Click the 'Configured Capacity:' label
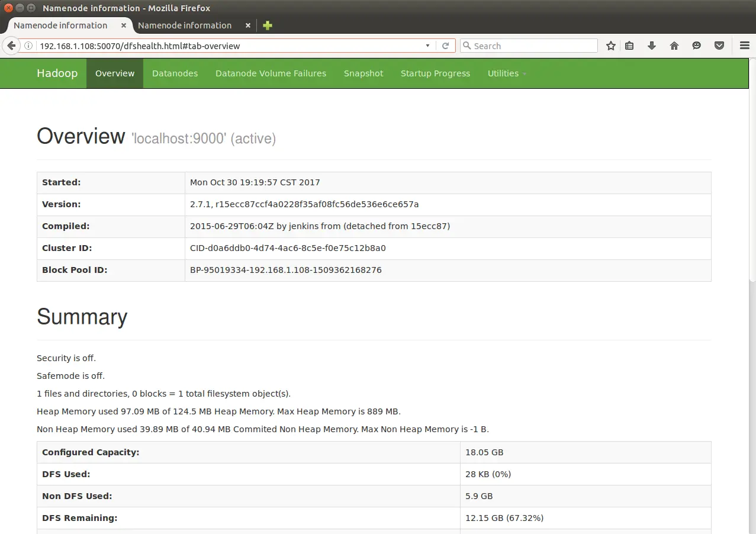Screen dimensions: 756x534 91,452
